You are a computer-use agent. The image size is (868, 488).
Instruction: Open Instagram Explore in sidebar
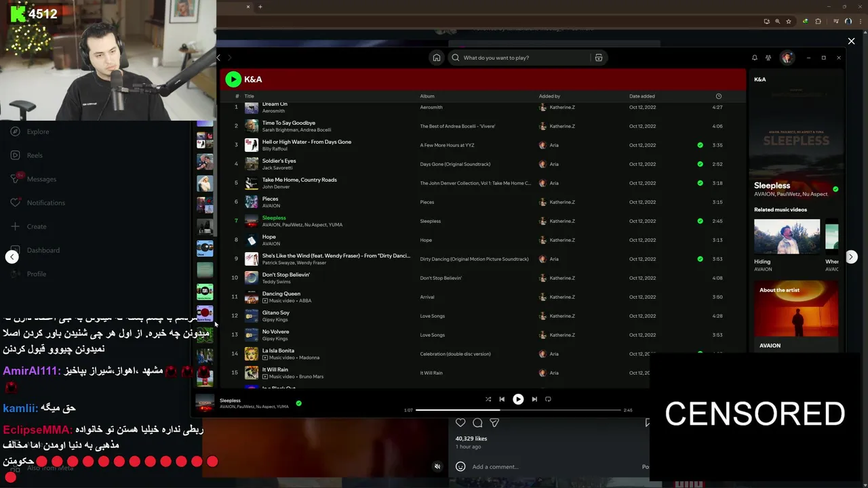(x=31, y=131)
